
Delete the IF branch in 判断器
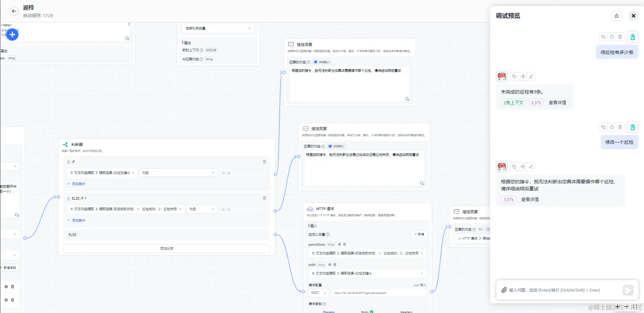point(264,162)
